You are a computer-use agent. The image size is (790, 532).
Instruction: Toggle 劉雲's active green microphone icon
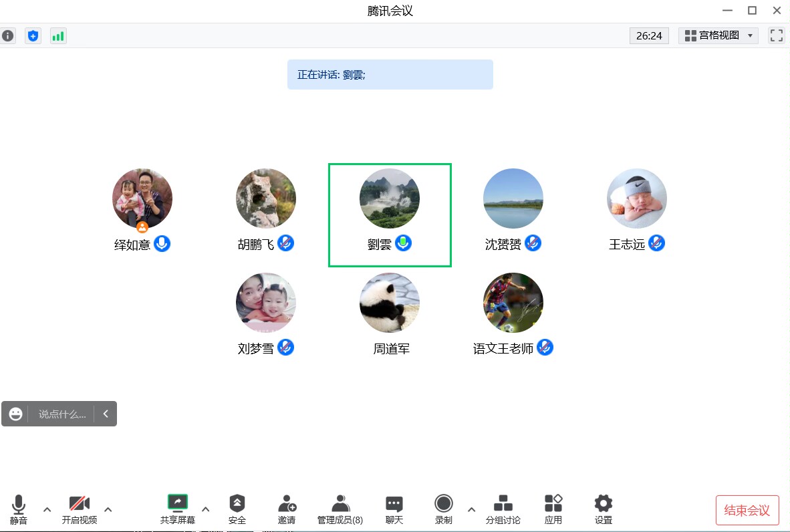(x=403, y=243)
